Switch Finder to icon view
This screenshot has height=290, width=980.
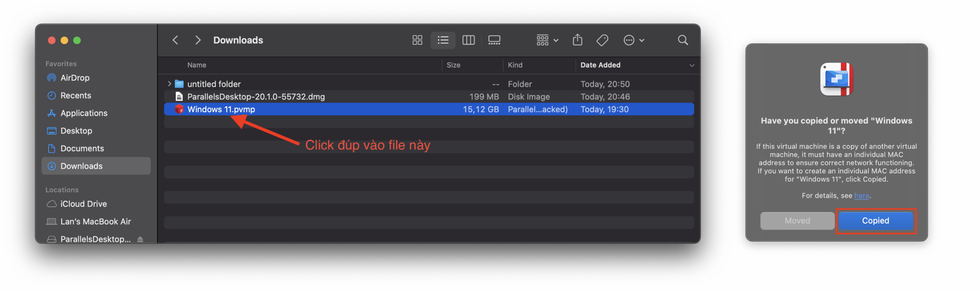point(417,40)
